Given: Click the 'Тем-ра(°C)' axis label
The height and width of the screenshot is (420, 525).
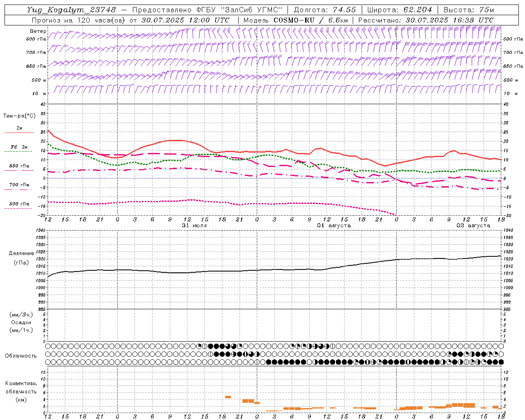Looking at the screenshot, I should pos(19,116).
